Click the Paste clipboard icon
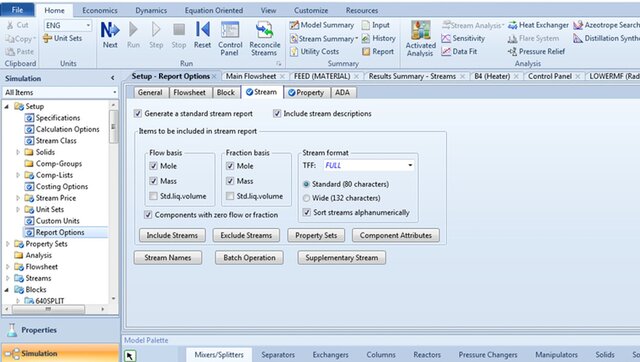This screenshot has width=640, height=362. (10, 51)
